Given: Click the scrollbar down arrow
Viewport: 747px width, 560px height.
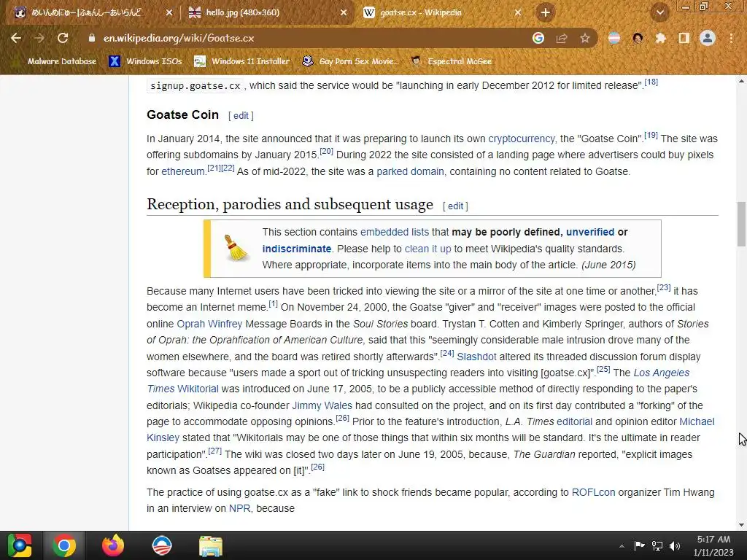Looking at the screenshot, I should pyautogui.click(x=741, y=525).
